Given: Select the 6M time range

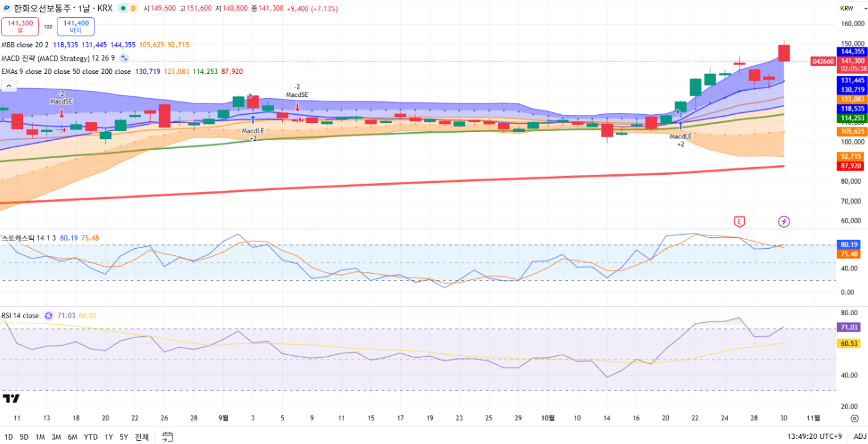Looking at the screenshot, I should [73, 437].
